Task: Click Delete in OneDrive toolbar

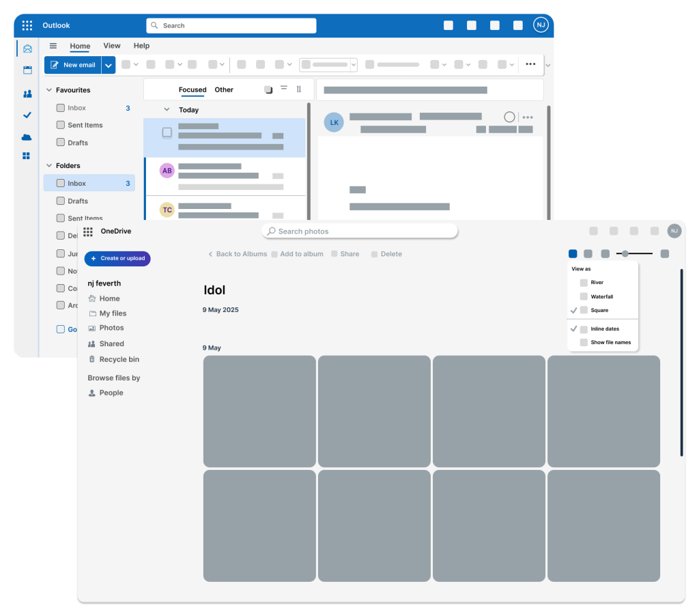Action: [386, 254]
